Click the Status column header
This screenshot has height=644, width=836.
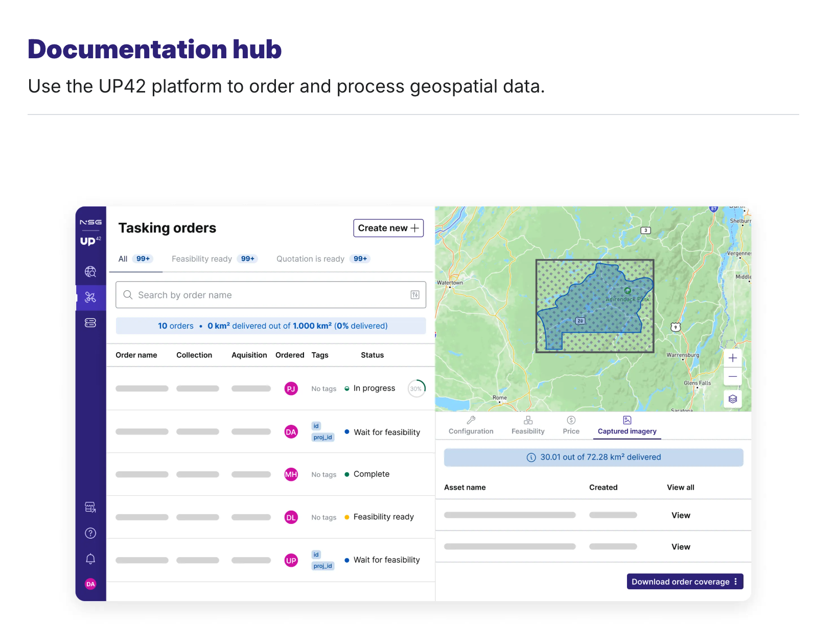pos(372,355)
